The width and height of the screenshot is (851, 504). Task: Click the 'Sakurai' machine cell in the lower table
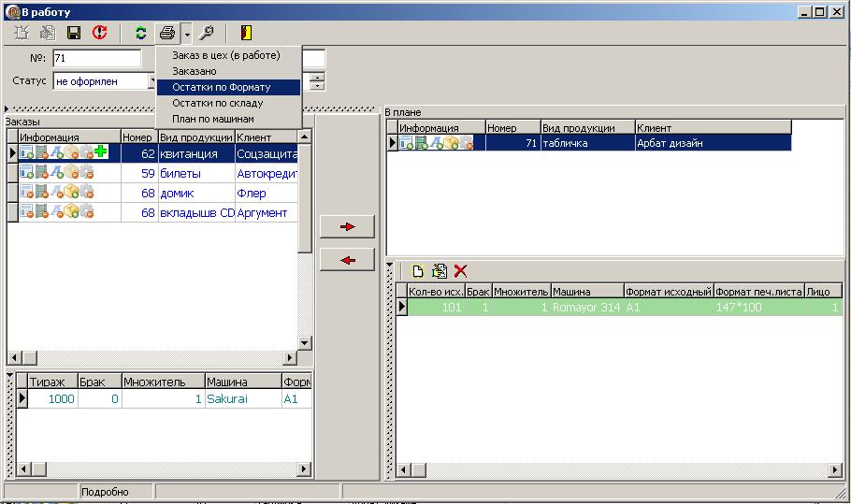tap(243, 398)
